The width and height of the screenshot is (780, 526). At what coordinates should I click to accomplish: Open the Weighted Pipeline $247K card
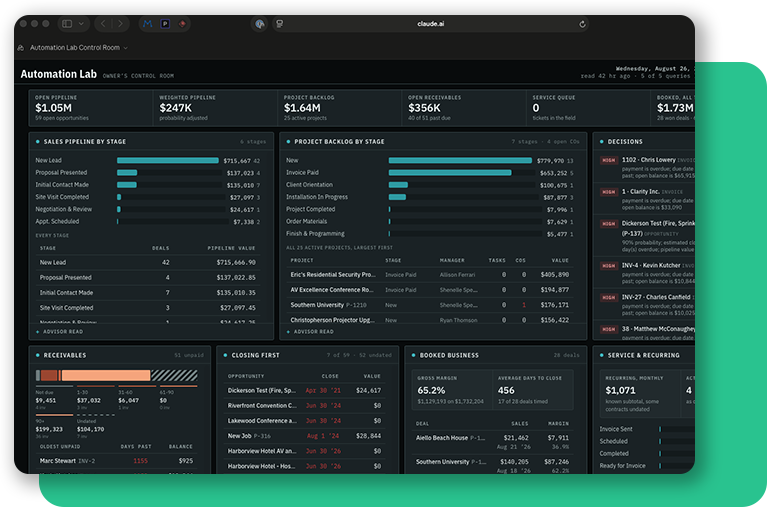[215, 107]
